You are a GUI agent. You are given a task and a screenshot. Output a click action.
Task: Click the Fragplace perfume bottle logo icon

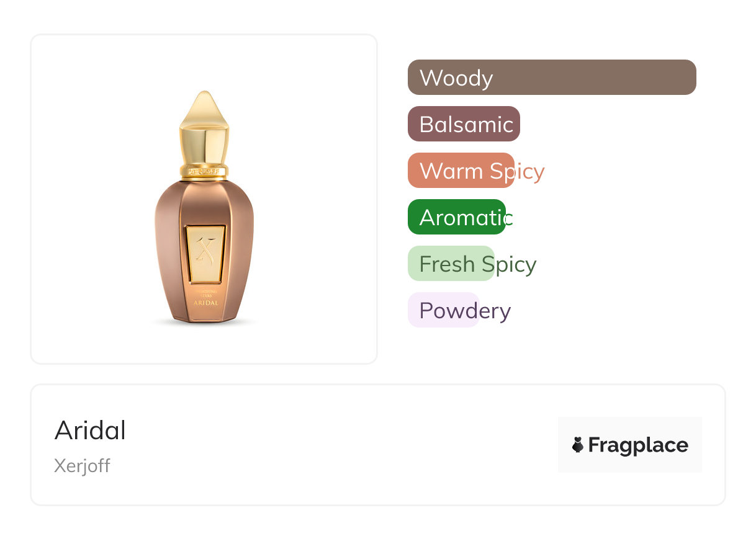(x=578, y=445)
